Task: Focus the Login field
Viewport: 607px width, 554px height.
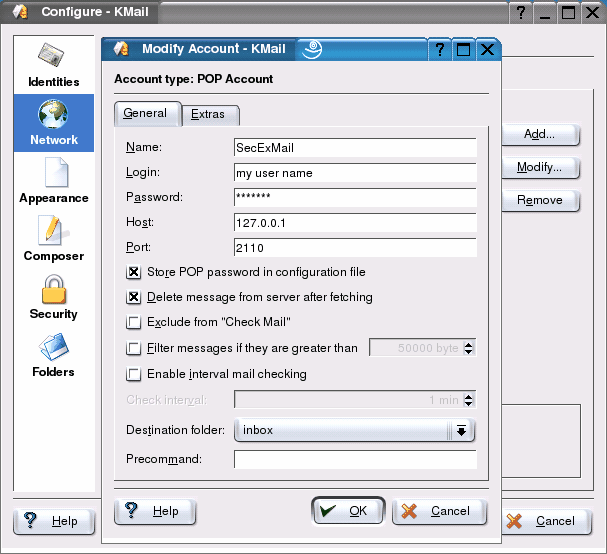Action: (x=355, y=173)
